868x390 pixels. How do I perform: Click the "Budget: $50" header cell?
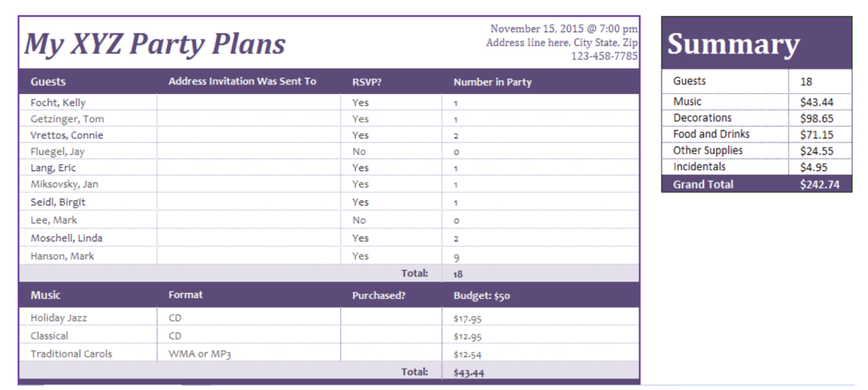coord(481,296)
